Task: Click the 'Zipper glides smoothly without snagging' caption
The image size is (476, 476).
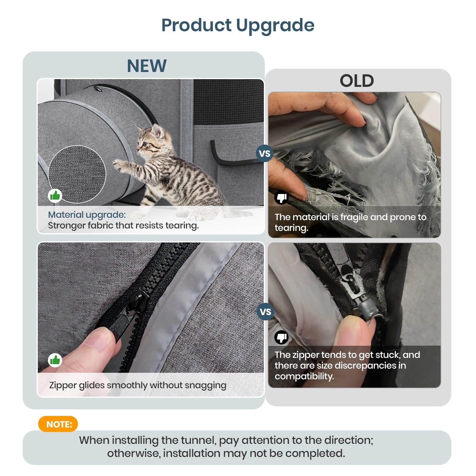Action: point(138,385)
